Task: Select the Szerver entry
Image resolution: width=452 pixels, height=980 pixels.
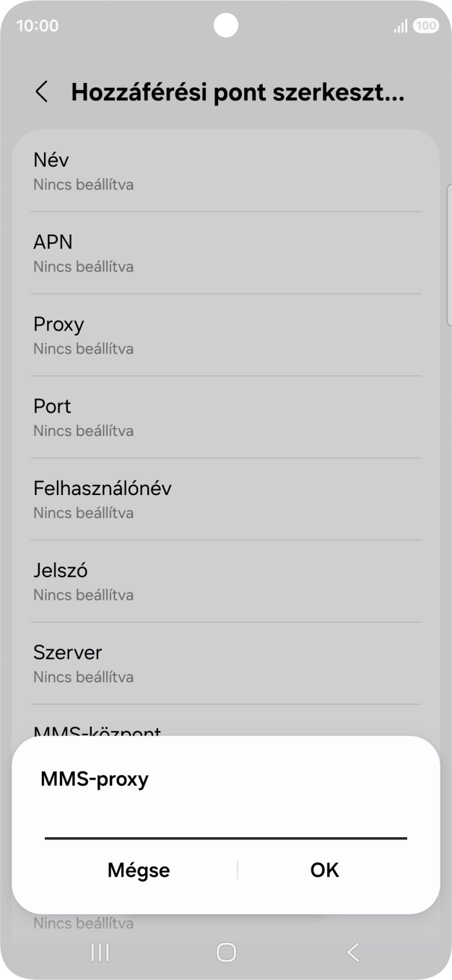Action: [x=226, y=662]
